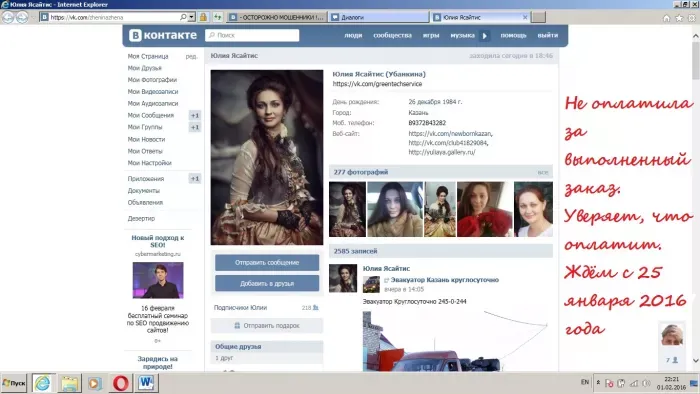Open Мои Сообщения in sidebar

point(150,115)
